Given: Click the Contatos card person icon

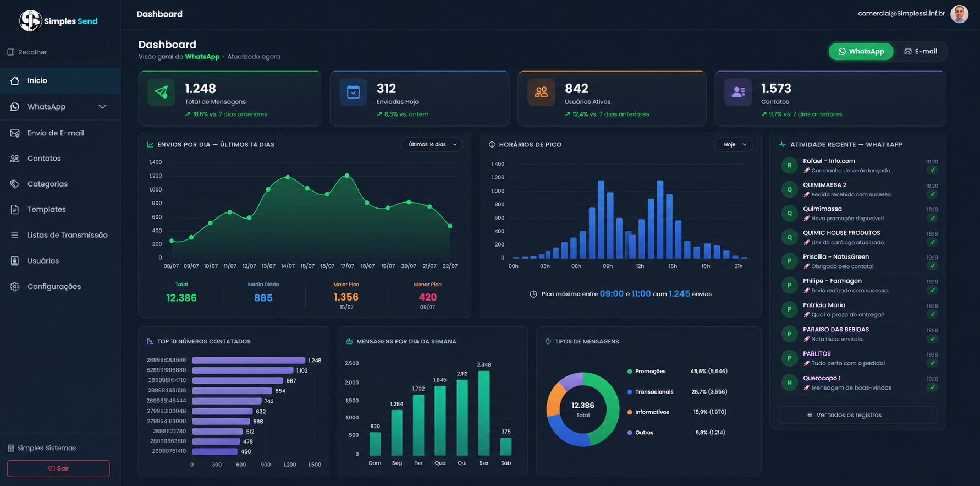Looking at the screenshot, I should pyautogui.click(x=738, y=92).
